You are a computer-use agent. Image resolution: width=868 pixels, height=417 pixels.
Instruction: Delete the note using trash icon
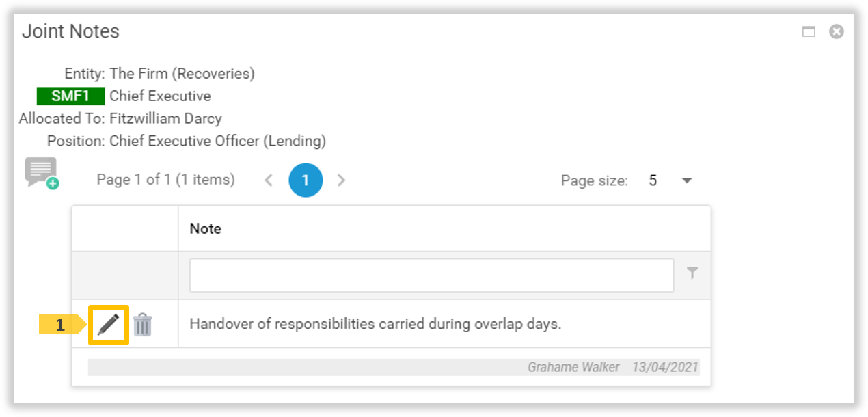coord(142,325)
